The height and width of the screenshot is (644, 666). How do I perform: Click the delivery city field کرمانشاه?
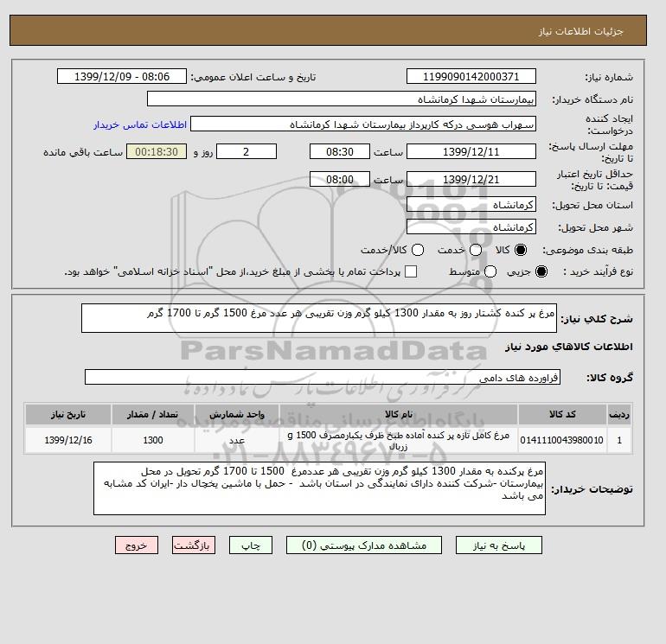(x=471, y=227)
